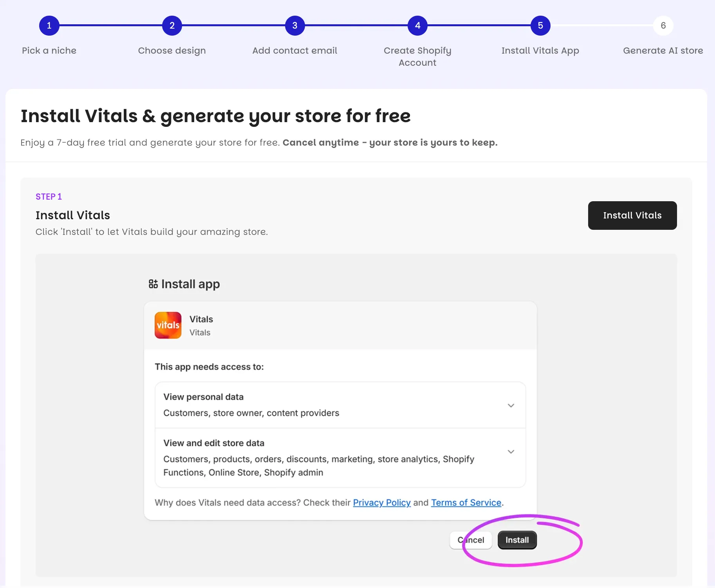The width and height of the screenshot is (715, 588).
Task: Click the Install app grid icon
Action: (153, 284)
